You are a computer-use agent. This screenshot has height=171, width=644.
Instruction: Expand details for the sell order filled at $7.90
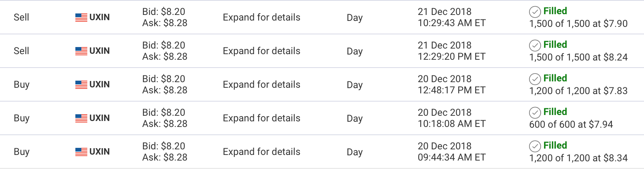click(x=261, y=18)
